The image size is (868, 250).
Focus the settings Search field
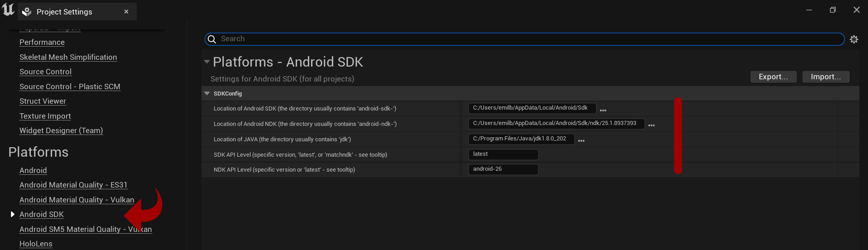pos(524,39)
